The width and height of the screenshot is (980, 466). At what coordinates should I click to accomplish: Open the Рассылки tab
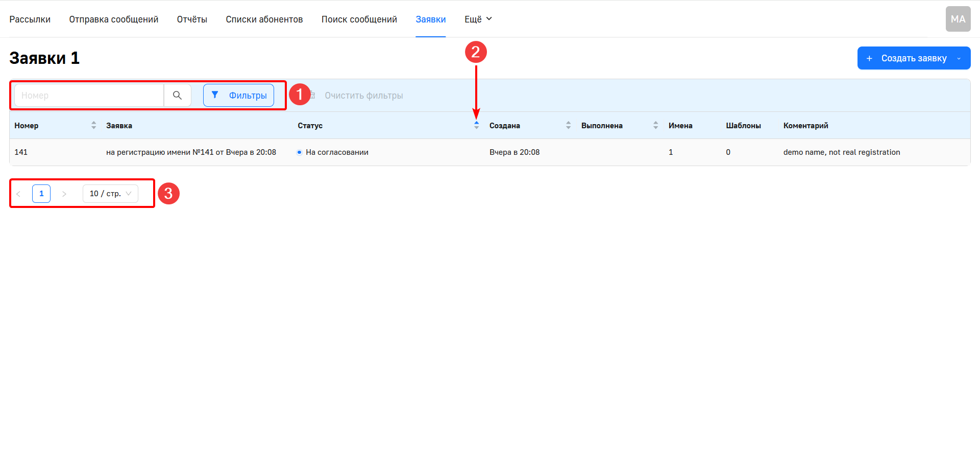pyautogui.click(x=30, y=19)
